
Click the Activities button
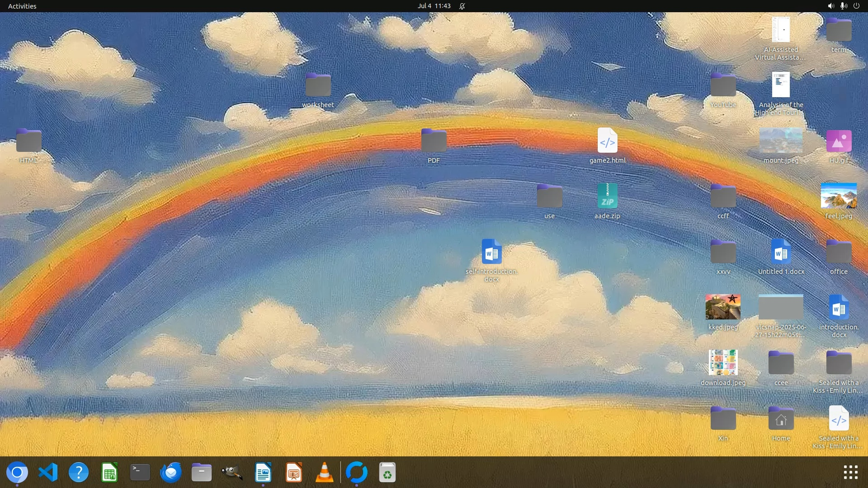tap(22, 6)
